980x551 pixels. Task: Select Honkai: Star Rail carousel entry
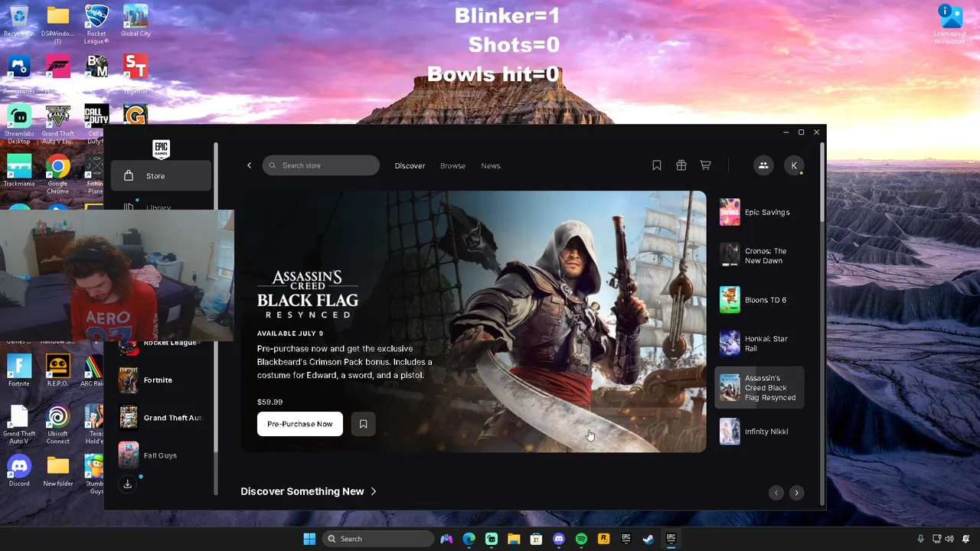tap(759, 344)
